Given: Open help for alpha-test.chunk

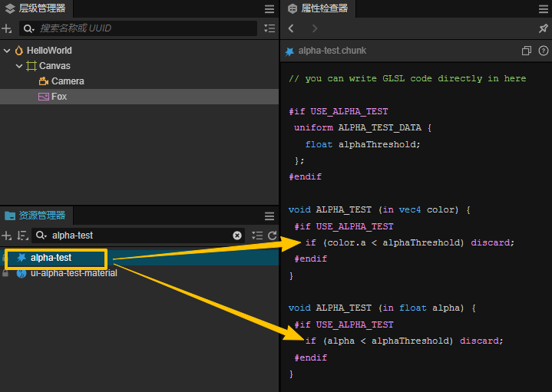Looking at the screenshot, I should pyautogui.click(x=544, y=51).
